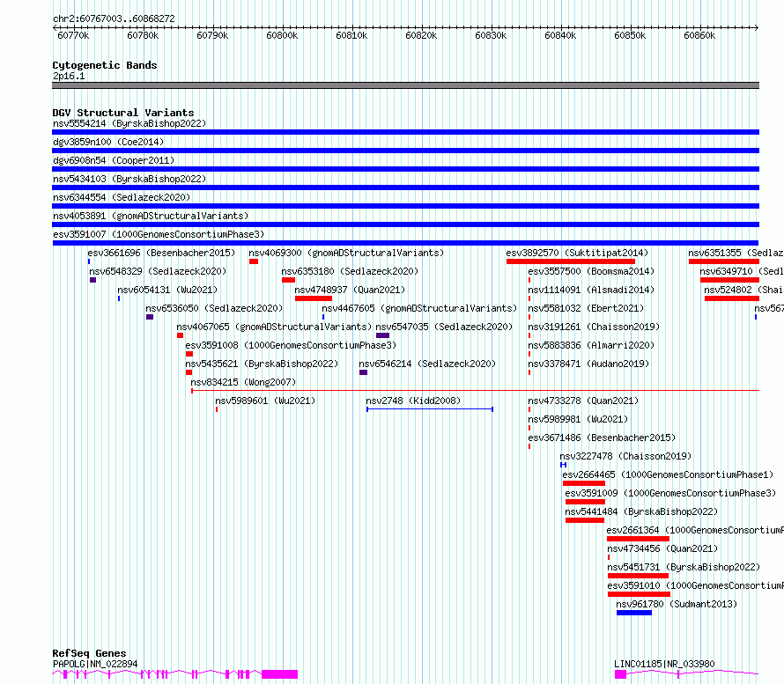Click nsv3191261 (Chaisson2019) label
This screenshot has width=784, height=684.
coord(594,327)
